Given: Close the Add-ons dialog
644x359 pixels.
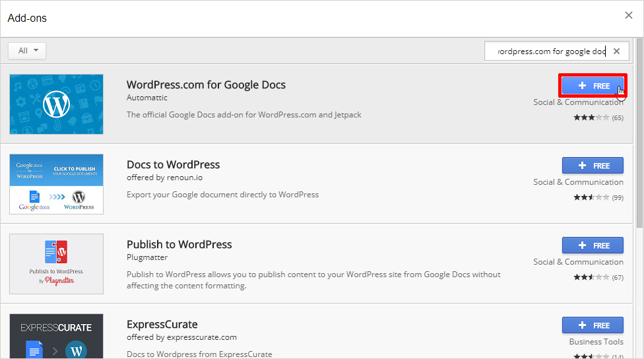Looking at the screenshot, I should click(628, 16).
